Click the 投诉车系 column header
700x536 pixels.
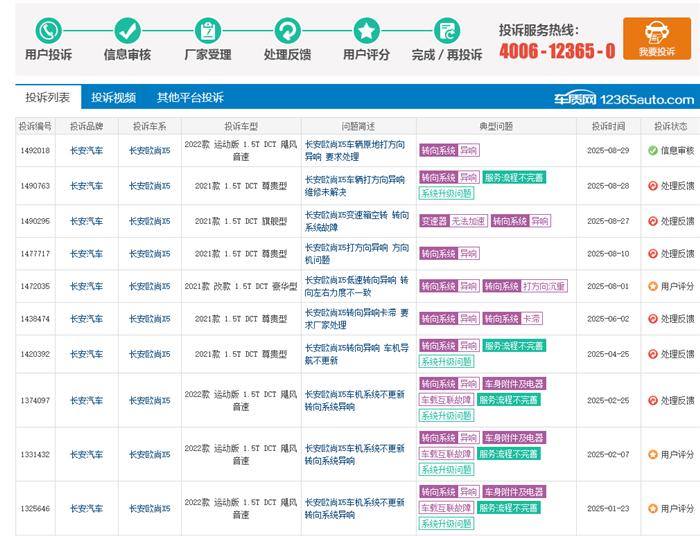click(150, 126)
